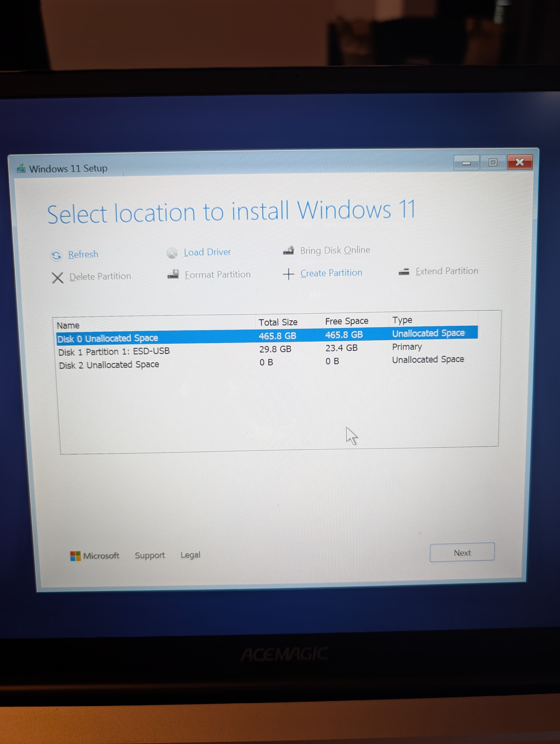
Task: Click the Refresh circular arrows icon
Action: click(x=56, y=256)
